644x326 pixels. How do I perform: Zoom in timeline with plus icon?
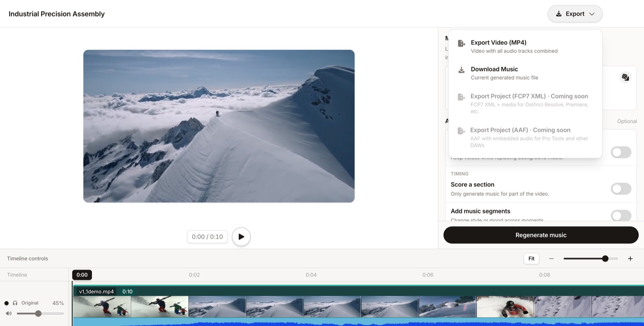630,258
